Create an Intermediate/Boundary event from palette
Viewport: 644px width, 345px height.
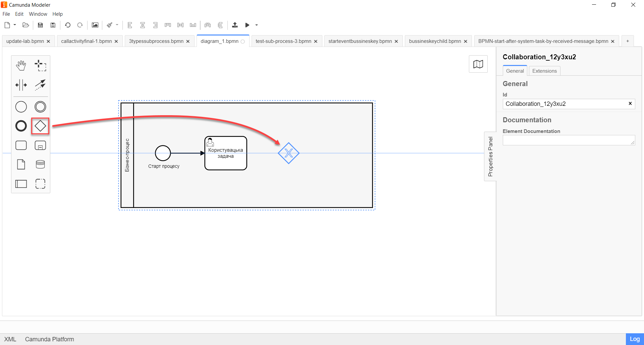click(x=40, y=107)
